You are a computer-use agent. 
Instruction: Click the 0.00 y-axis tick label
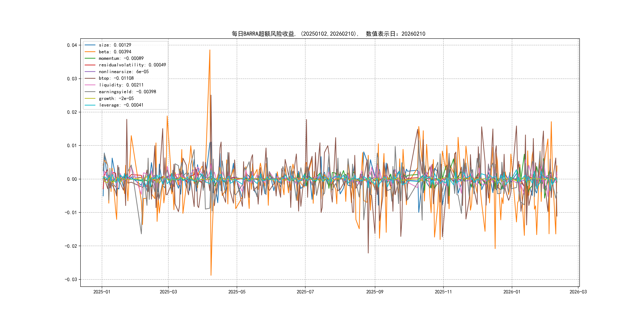pos(72,179)
